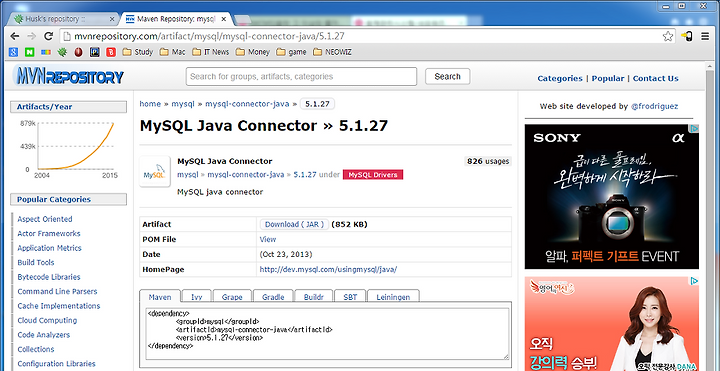Open the Cache Implementations category

click(x=59, y=306)
